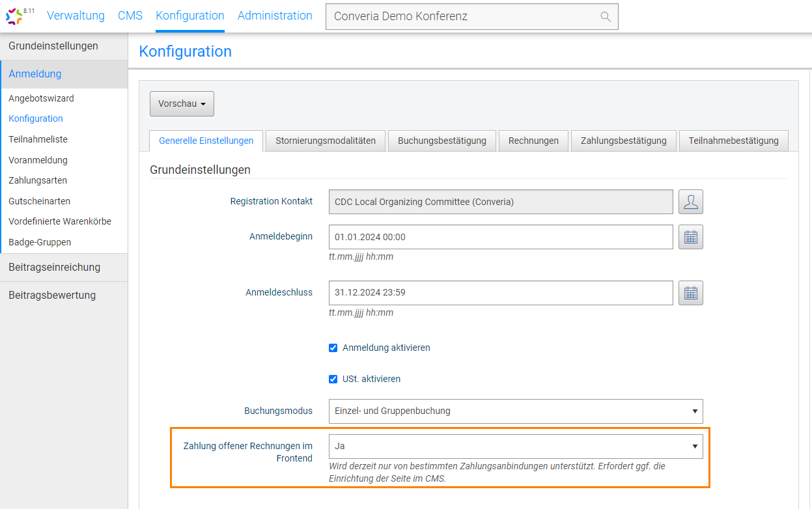Open the Verwaltung menu
The image size is (812, 509).
click(76, 16)
